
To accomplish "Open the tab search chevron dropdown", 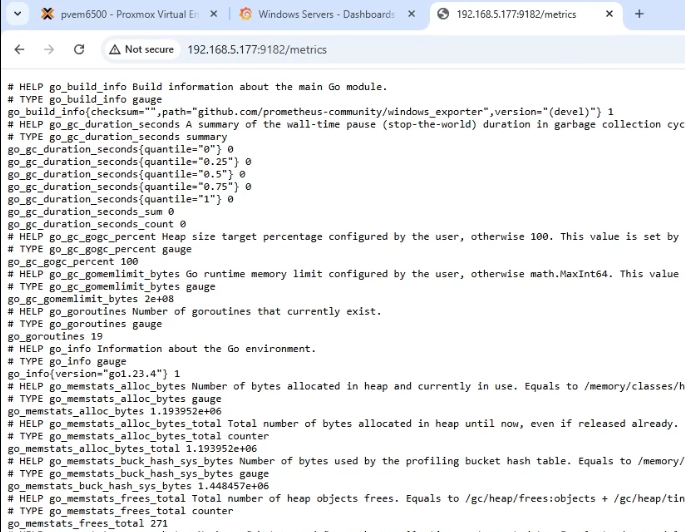I will [15, 15].
